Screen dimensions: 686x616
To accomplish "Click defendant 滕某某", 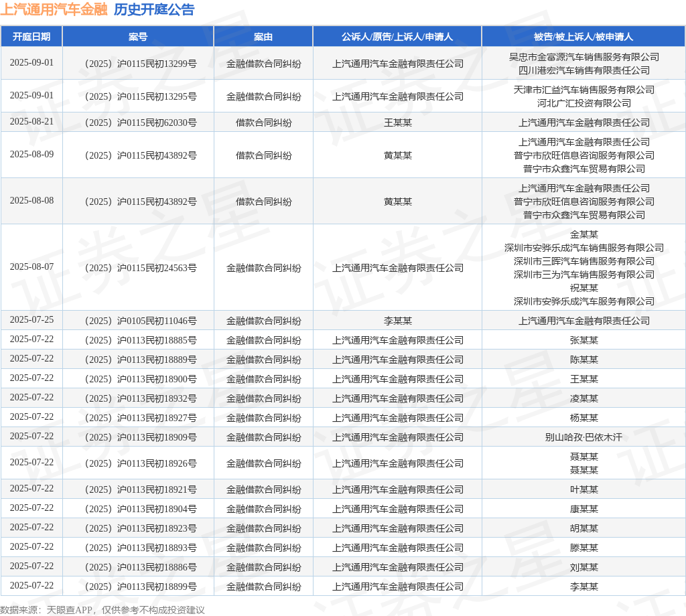I will coord(584,548).
